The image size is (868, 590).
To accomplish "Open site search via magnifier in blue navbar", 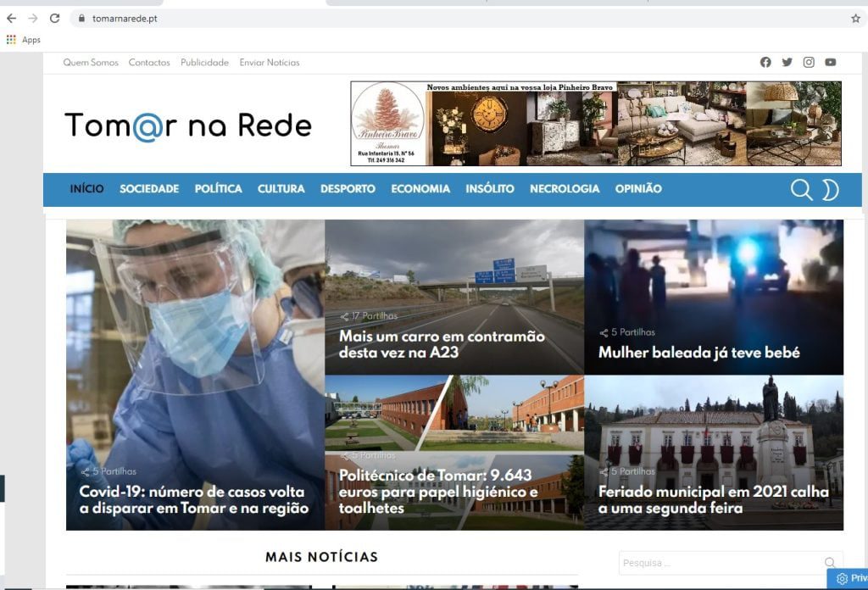I will pos(801,189).
